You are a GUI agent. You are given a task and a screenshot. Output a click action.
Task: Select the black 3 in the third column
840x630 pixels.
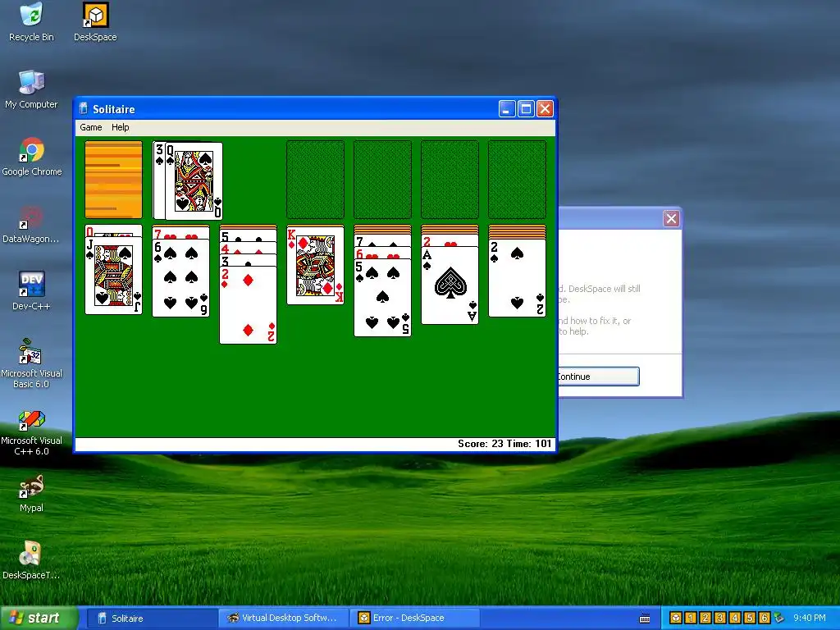tap(248, 260)
